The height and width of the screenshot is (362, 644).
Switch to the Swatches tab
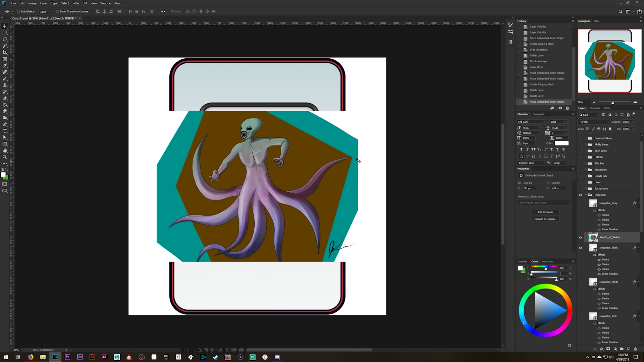tap(547, 261)
